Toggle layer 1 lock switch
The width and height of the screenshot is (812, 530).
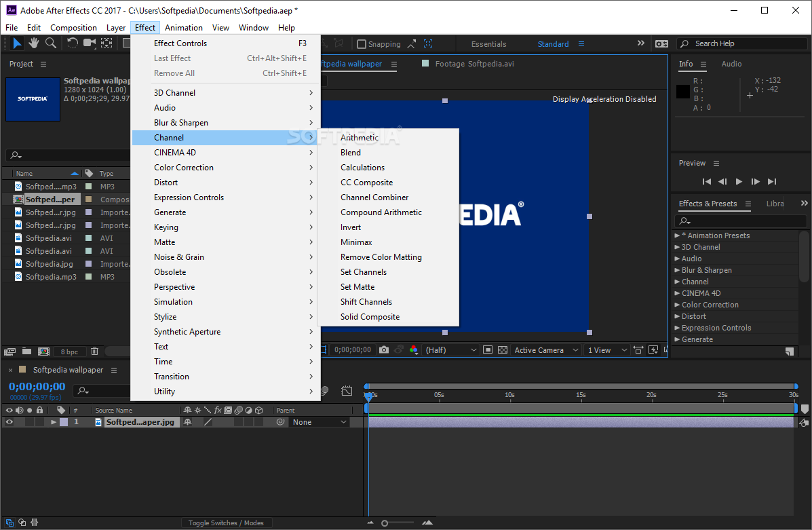tap(39, 422)
